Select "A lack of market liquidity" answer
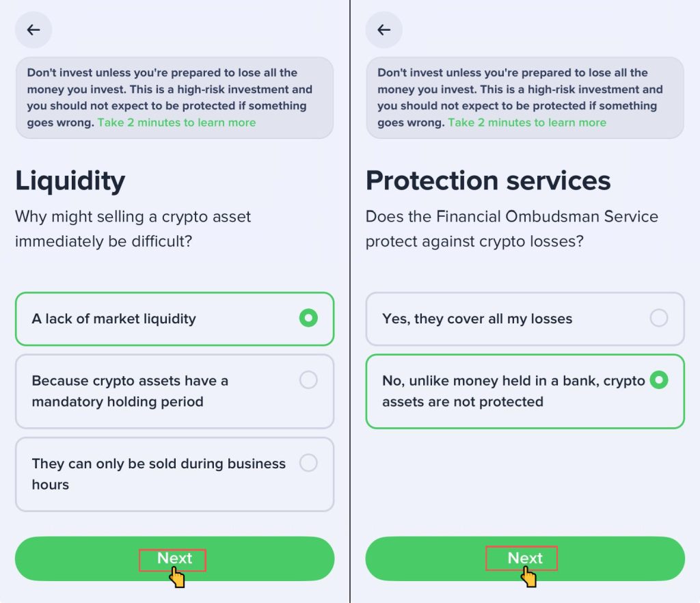This screenshot has height=603, width=700. pyautogui.click(x=174, y=319)
